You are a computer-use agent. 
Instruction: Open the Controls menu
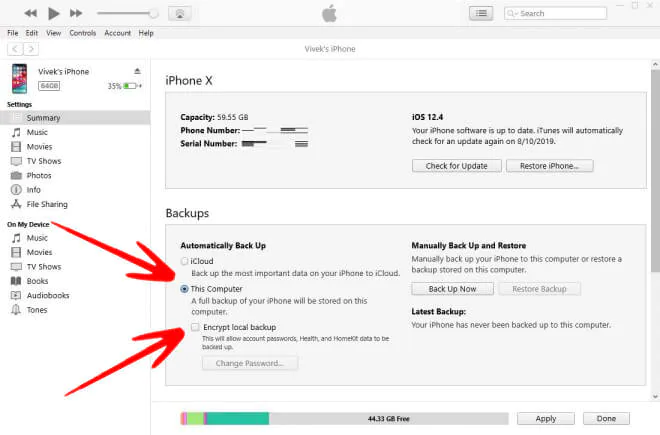pyautogui.click(x=82, y=33)
